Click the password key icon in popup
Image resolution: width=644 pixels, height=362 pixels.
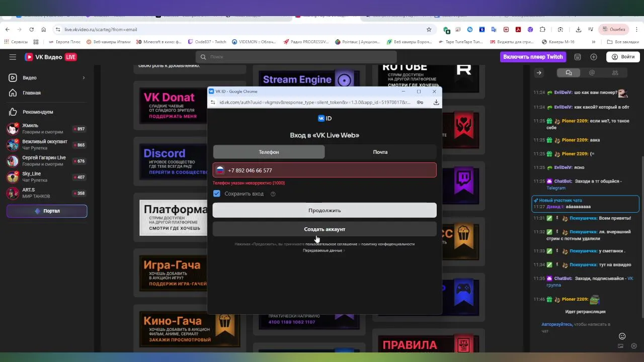coord(420,102)
